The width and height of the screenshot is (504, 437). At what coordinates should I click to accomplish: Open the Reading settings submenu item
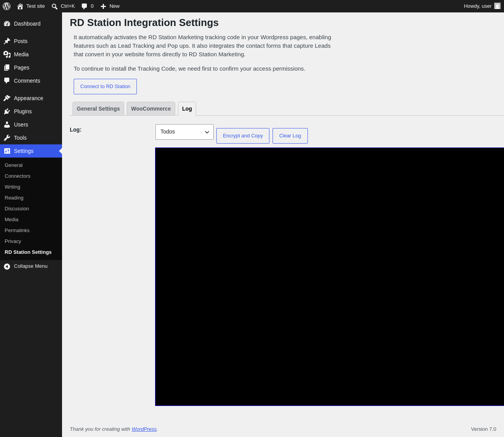tap(14, 198)
